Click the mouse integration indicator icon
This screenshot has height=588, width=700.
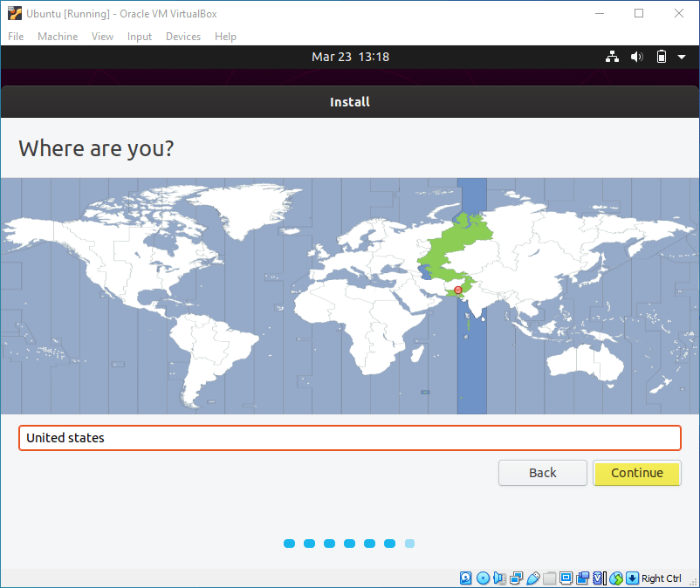[x=616, y=578]
